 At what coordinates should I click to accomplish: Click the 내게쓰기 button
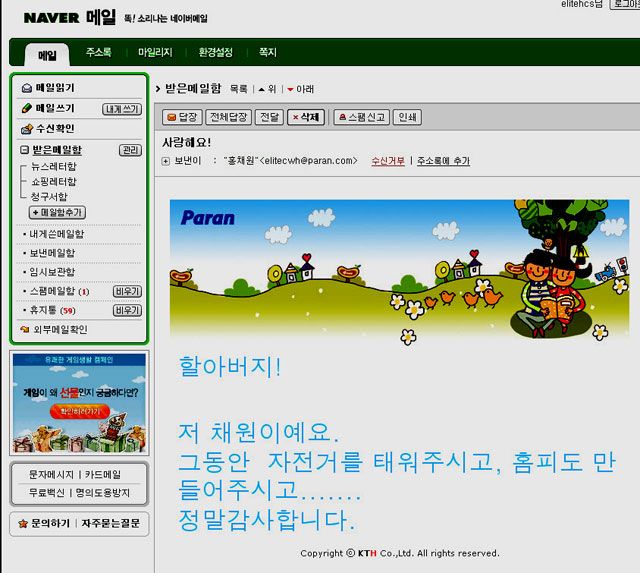point(122,109)
